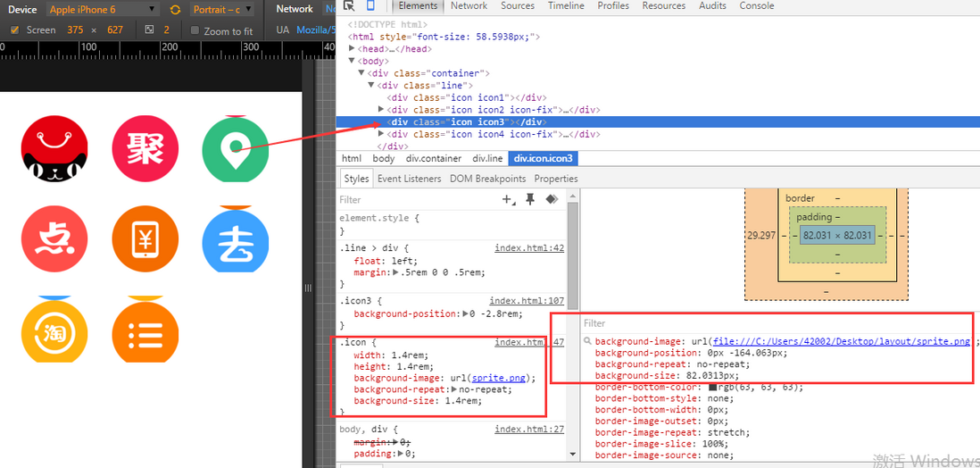The height and width of the screenshot is (468, 980).
Task: Click the element.style rule block
Action: [x=452, y=224]
